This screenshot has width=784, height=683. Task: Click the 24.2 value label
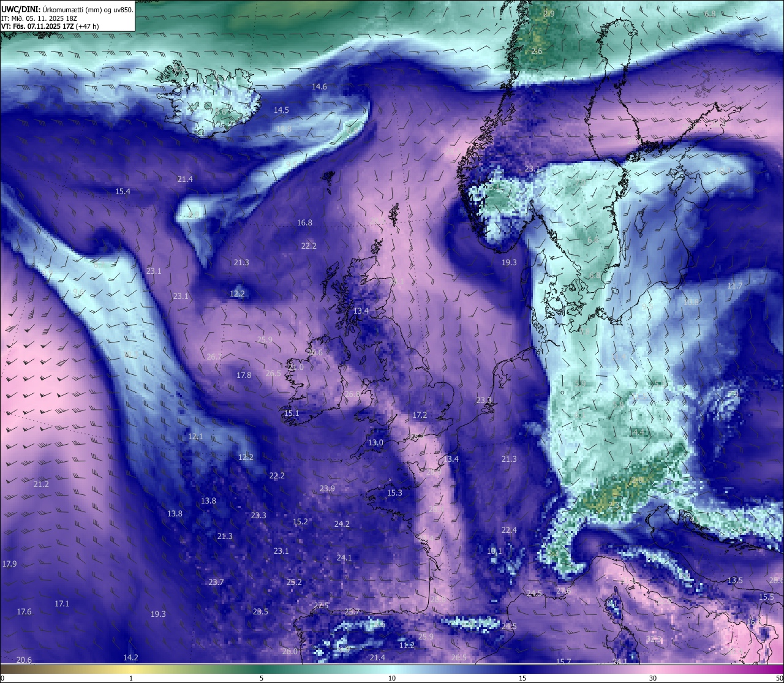click(x=342, y=524)
